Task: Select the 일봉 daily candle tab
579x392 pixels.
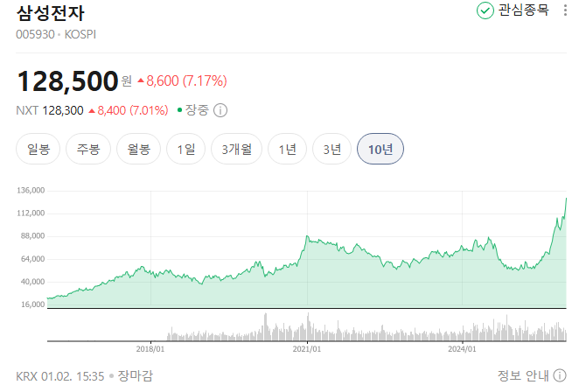Action: (x=38, y=149)
